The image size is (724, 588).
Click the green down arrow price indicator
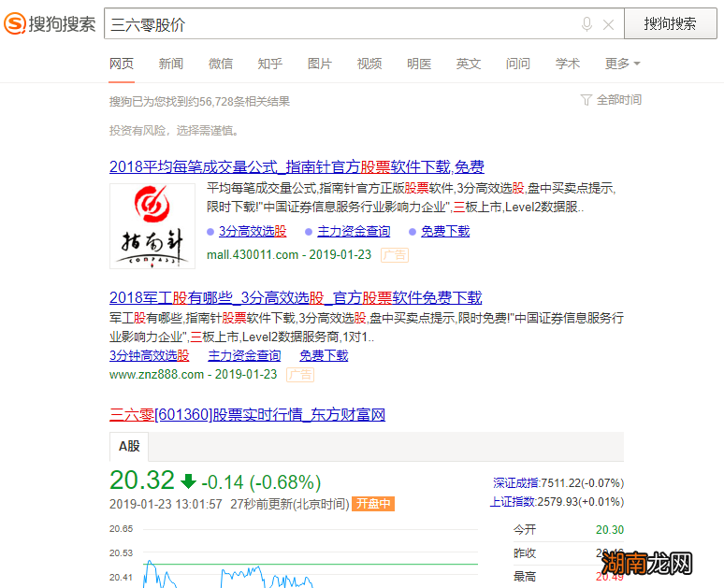[x=188, y=481]
